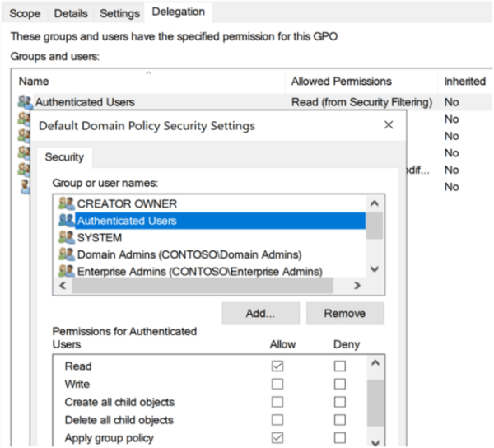Enable the Deny checkbox for Write
Screen dimensions: 494x448
(339, 384)
